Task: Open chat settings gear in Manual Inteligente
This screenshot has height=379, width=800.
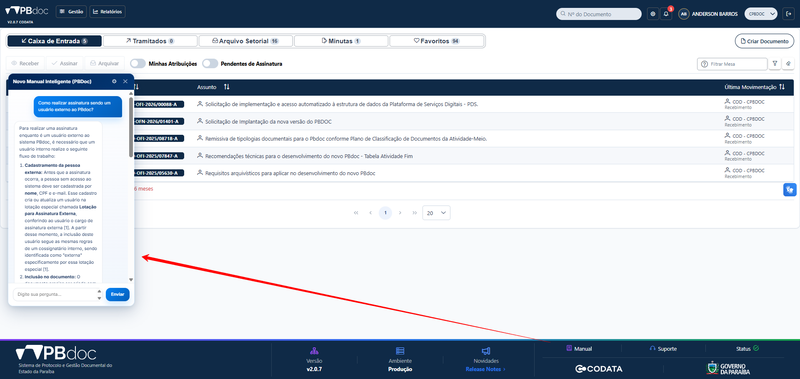Action: [x=114, y=81]
